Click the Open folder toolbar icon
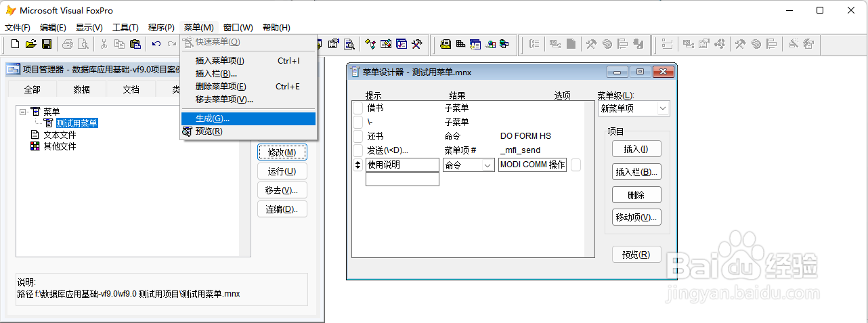This screenshot has height=323, width=868. click(x=31, y=45)
